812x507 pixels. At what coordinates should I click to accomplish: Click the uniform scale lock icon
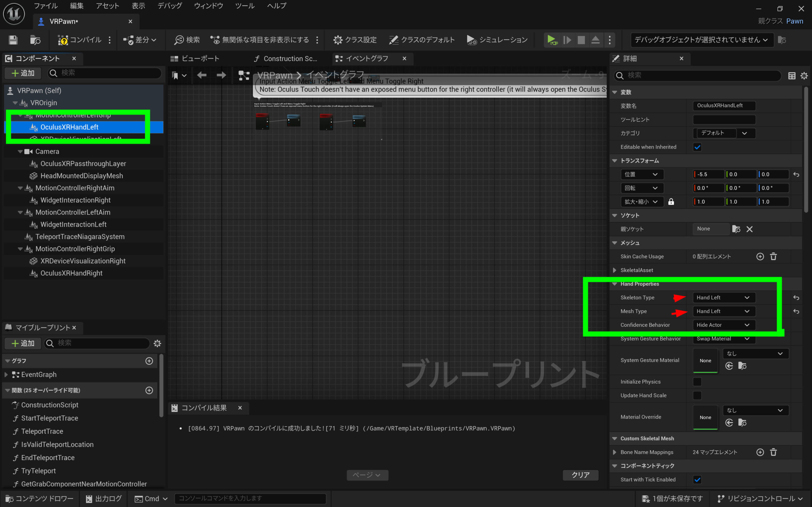(x=671, y=202)
